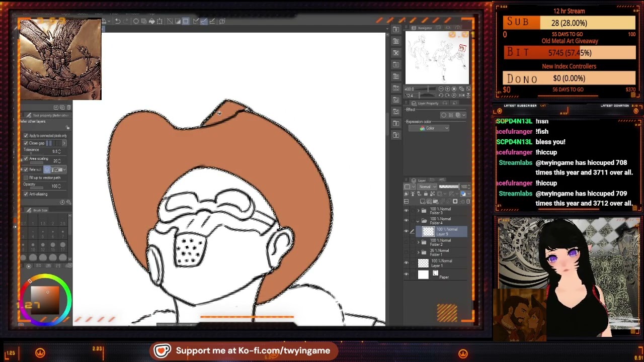Screen dimensions: 644x362
Task: Click Navigator flip horizontal icon
Action: (461, 95)
